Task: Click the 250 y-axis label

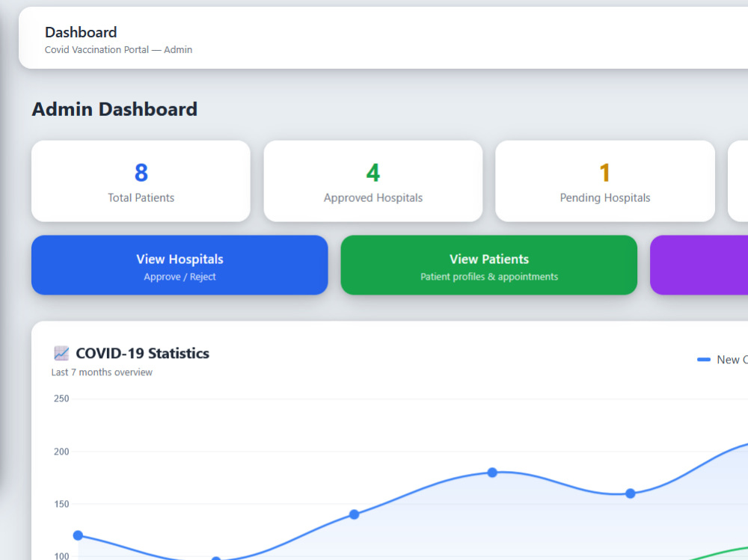Action: pos(61,399)
